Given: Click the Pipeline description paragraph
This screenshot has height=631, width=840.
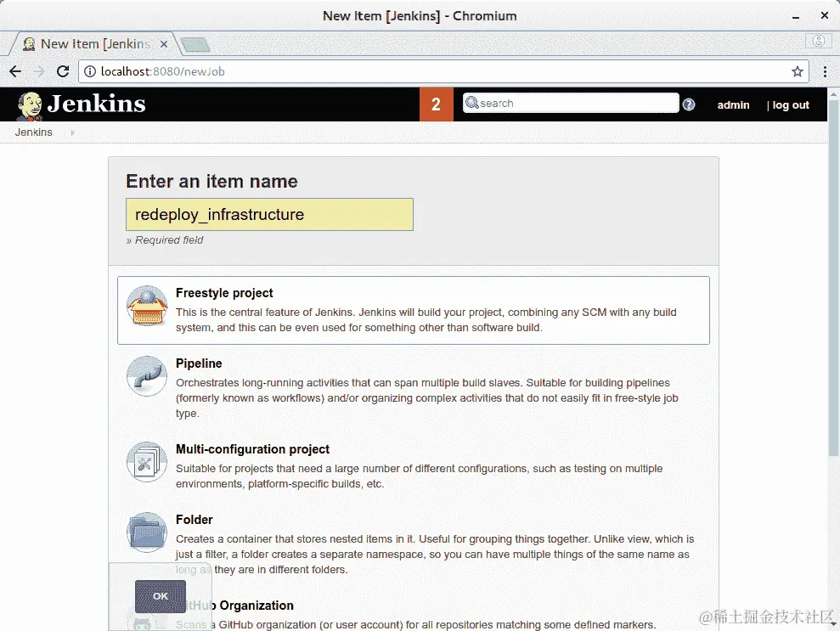Looking at the screenshot, I should 427,398.
